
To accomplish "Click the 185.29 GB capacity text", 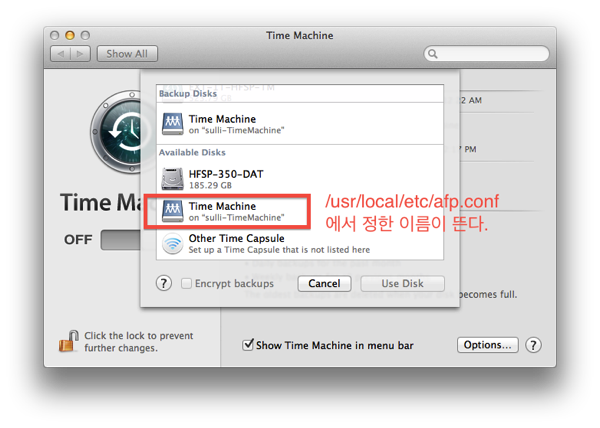I will 210,186.
